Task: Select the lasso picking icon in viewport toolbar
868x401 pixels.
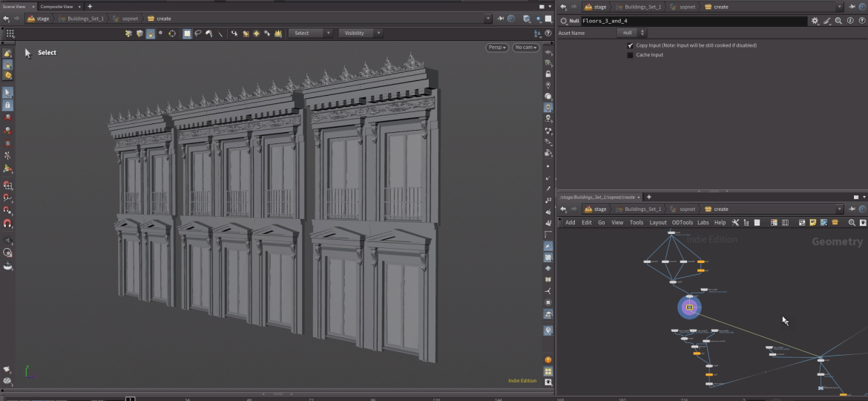Action: click(198, 33)
